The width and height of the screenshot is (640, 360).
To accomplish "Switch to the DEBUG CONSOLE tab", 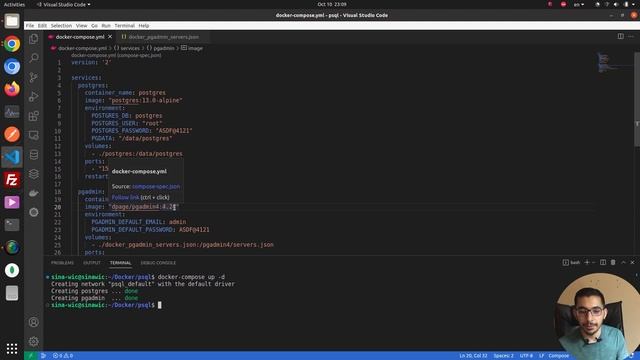I will 158,263.
